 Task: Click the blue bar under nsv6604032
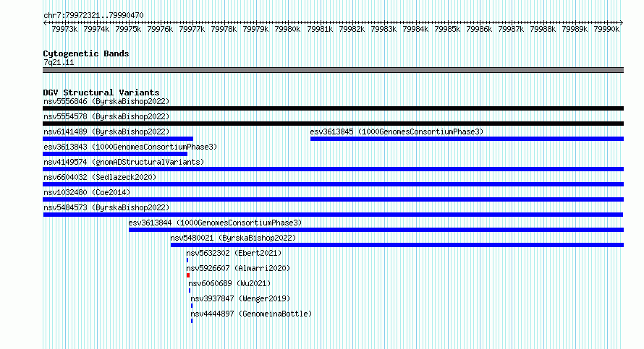click(333, 184)
